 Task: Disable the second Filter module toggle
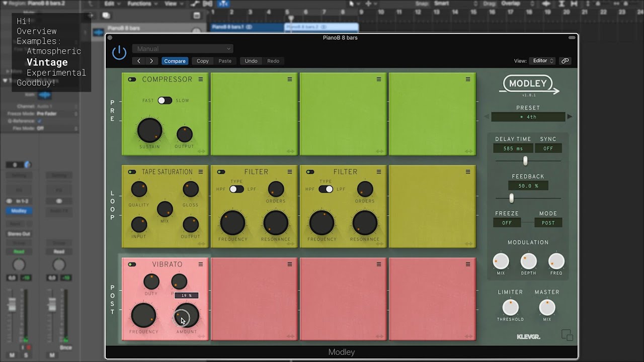coord(310,172)
